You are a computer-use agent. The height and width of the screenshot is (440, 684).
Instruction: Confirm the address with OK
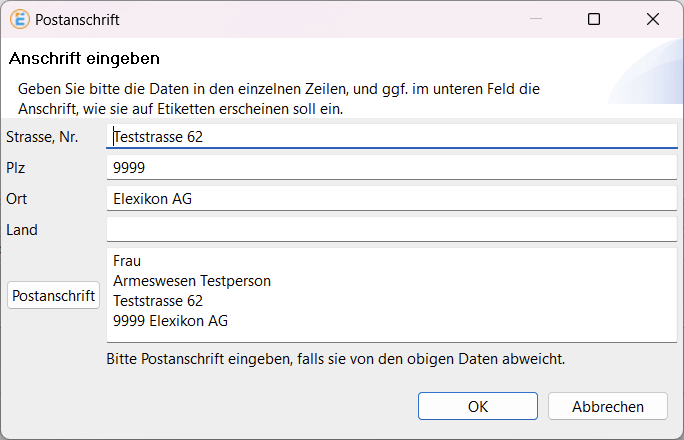[x=478, y=406]
